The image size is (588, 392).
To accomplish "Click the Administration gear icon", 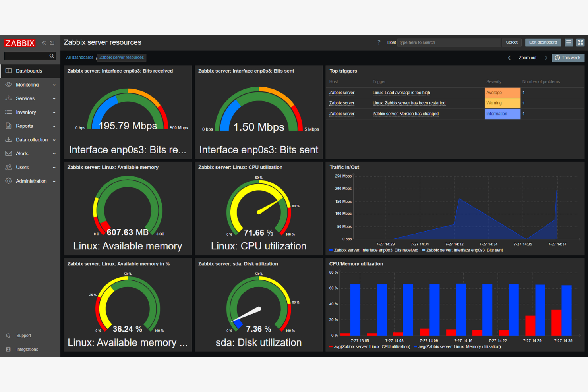I will (8, 181).
